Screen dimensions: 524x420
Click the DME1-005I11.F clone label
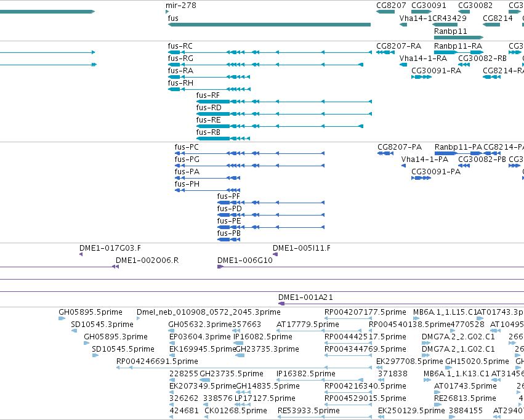coord(302,248)
